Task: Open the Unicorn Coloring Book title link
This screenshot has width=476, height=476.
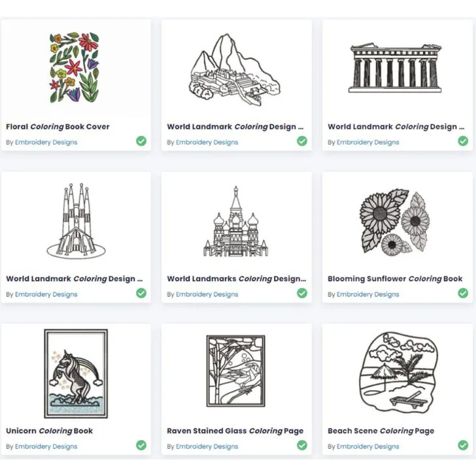Action: pyautogui.click(x=50, y=431)
